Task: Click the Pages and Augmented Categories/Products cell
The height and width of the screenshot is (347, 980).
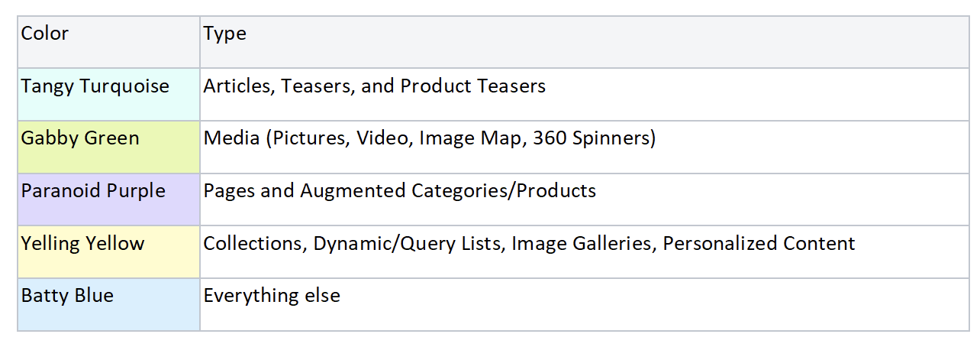Action: (x=585, y=199)
